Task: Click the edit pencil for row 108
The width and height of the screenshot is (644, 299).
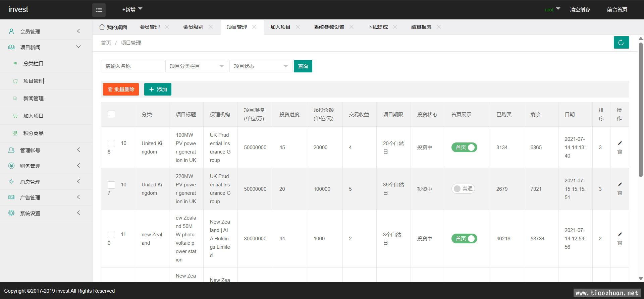Action: point(620,143)
